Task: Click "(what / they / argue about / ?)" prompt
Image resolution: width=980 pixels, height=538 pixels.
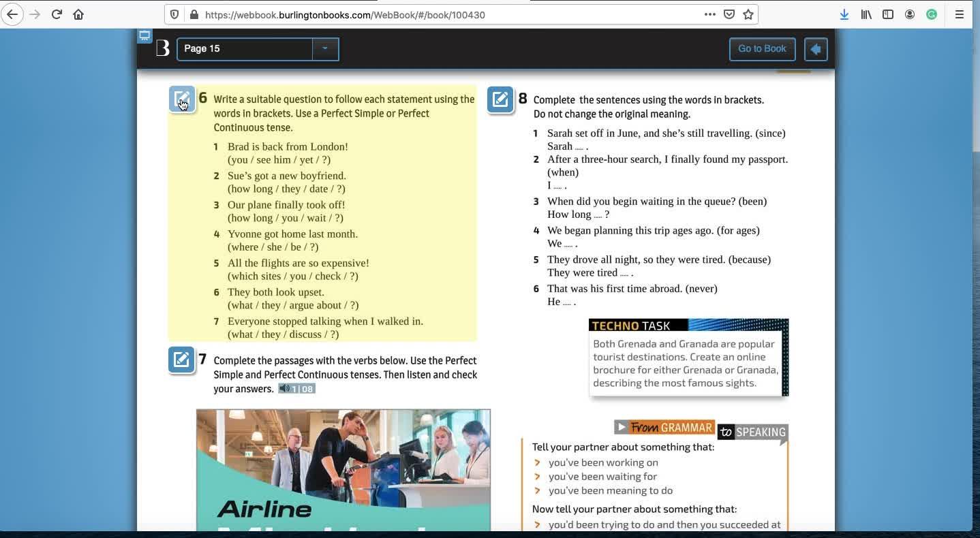Action: 293,306
